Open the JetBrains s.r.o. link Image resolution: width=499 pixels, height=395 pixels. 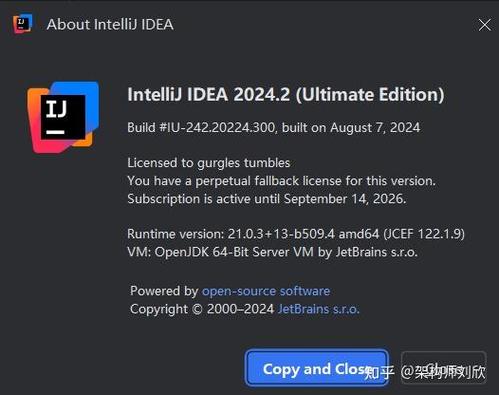coord(318,309)
